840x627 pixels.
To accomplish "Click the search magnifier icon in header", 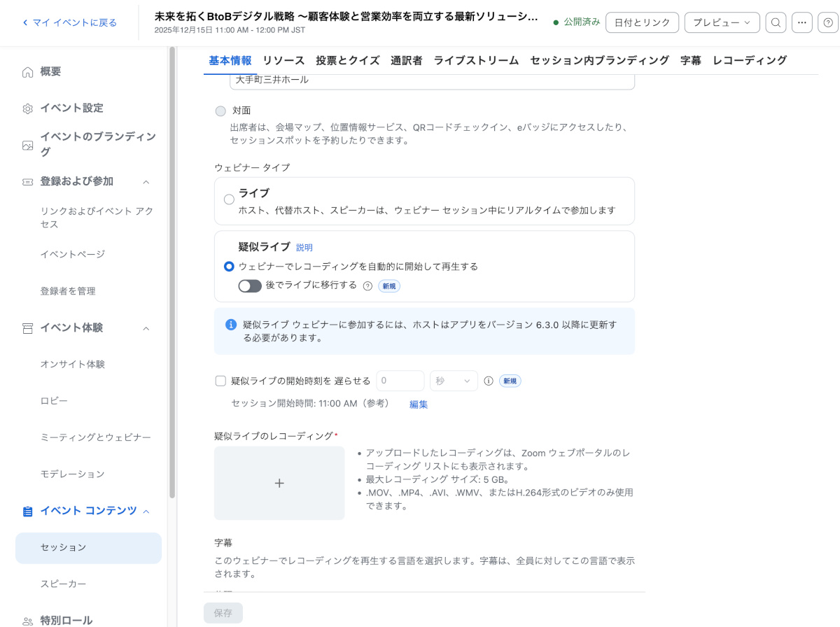I will point(776,22).
